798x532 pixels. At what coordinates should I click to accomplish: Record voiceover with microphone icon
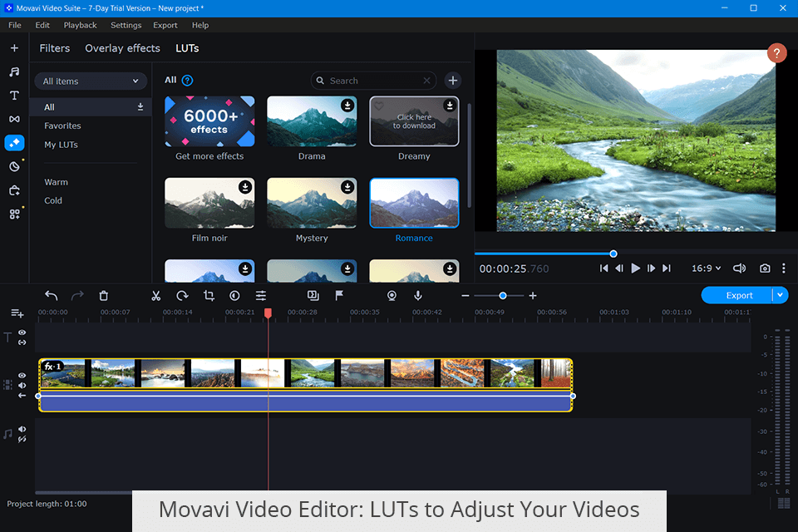click(x=418, y=295)
